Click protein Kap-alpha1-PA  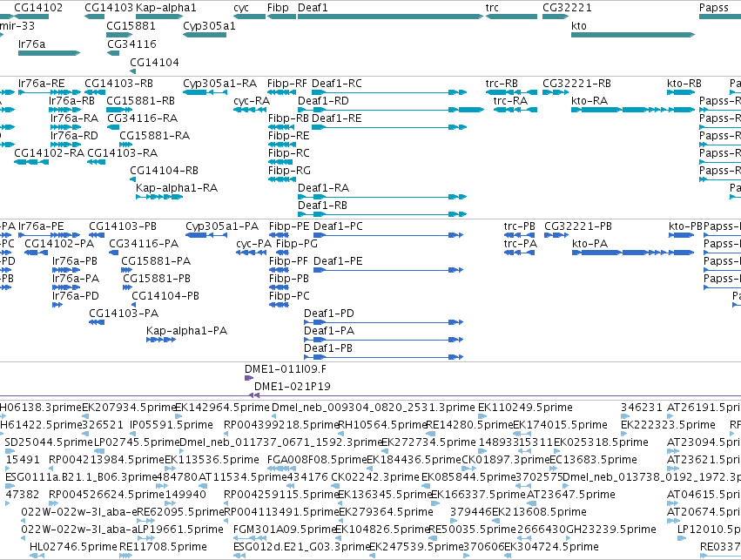[x=186, y=330]
